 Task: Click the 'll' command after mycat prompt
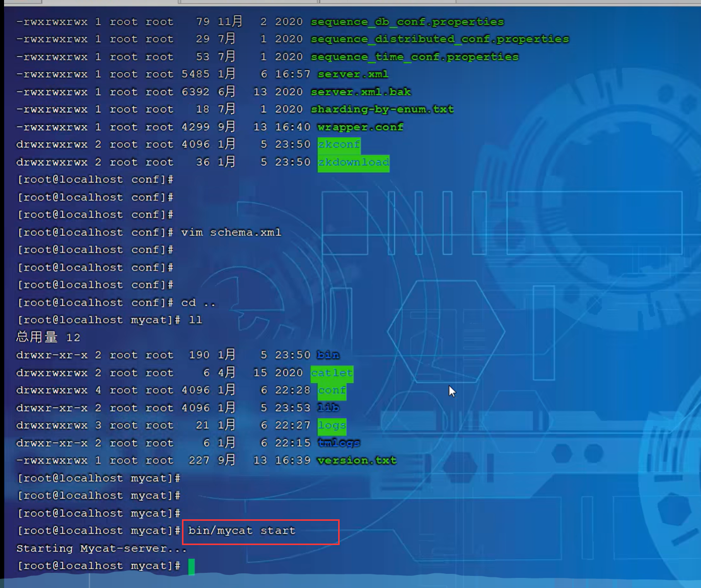coord(195,320)
